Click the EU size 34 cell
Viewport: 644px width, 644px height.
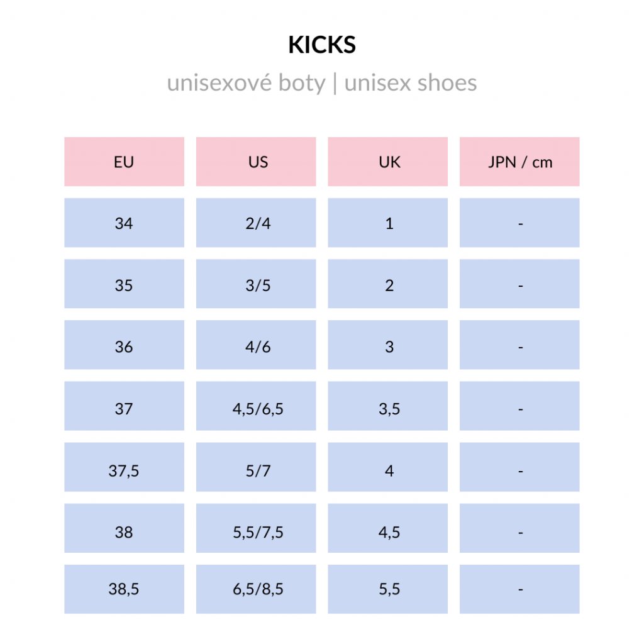click(124, 223)
